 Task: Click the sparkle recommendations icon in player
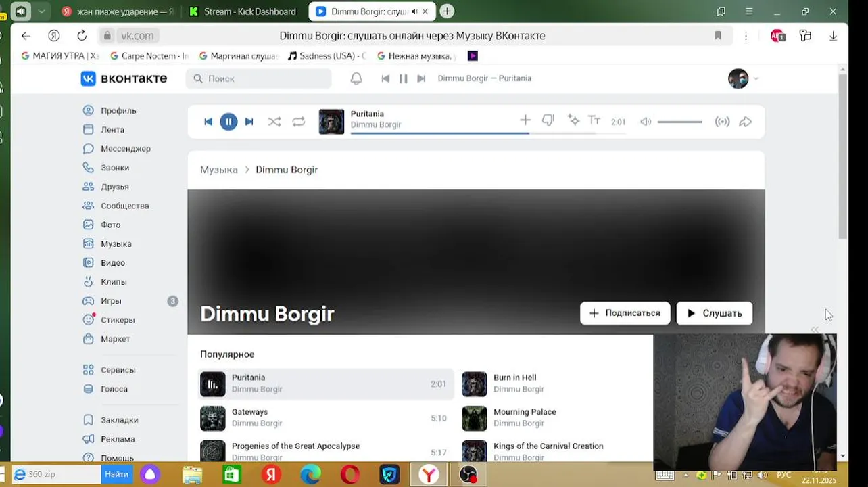pyautogui.click(x=573, y=120)
